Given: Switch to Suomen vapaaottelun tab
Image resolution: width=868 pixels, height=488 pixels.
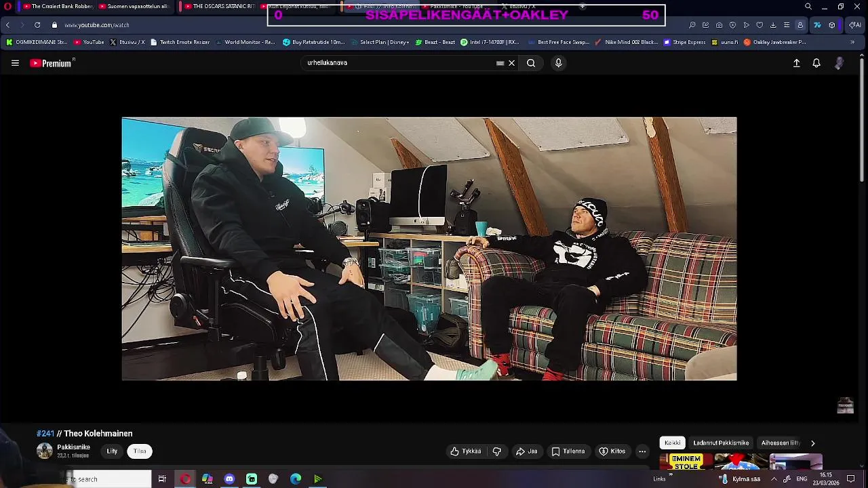Looking at the screenshot, I should click(134, 6).
